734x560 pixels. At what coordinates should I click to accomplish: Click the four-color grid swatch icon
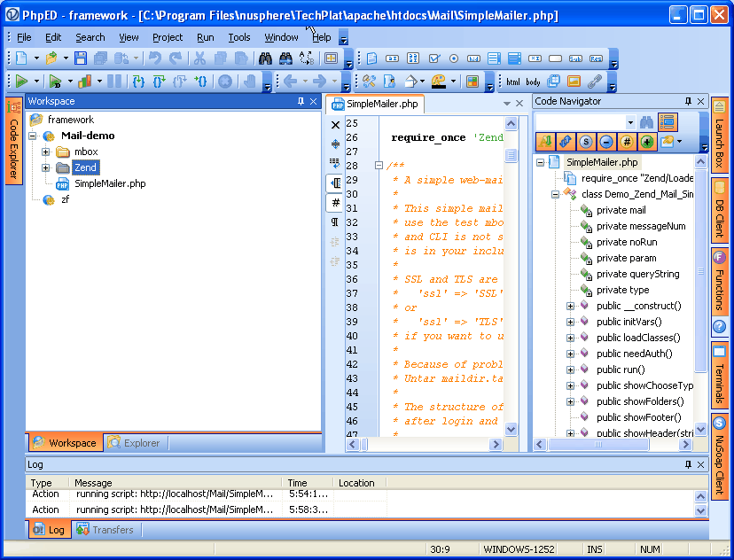click(472, 82)
